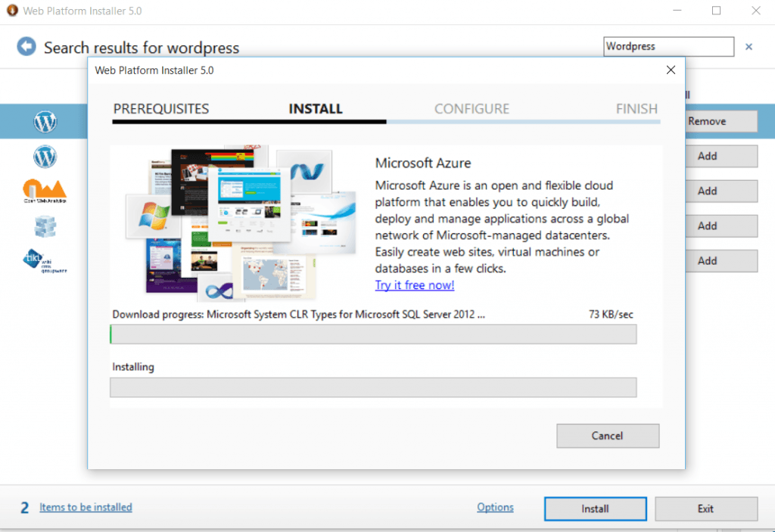
Task: Click Add for Open Web Analytics
Action: click(x=721, y=191)
